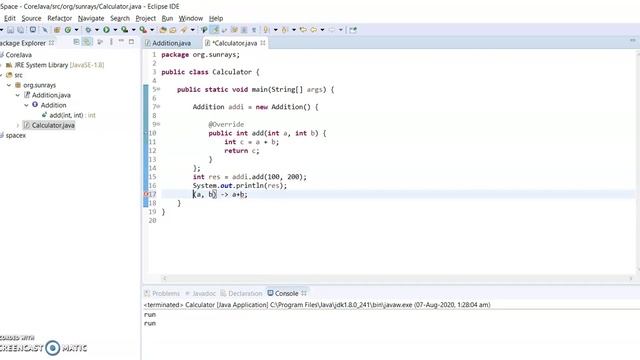Open the Edit menu
Image resolution: width=640 pixels, height=360 pixels.
[x=10, y=18]
